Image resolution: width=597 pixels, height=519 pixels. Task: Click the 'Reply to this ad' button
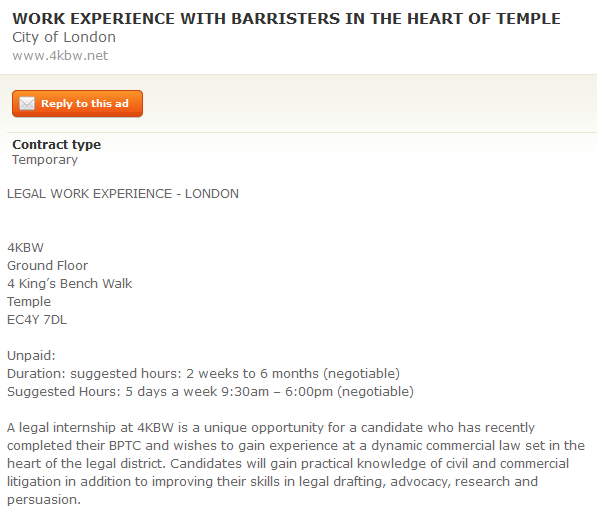pyautogui.click(x=77, y=104)
